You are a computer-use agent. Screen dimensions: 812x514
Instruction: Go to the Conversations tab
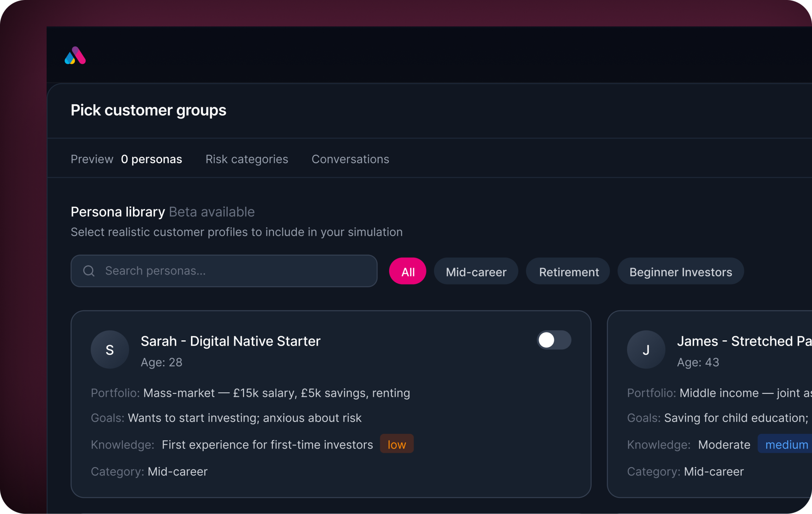(350, 159)
